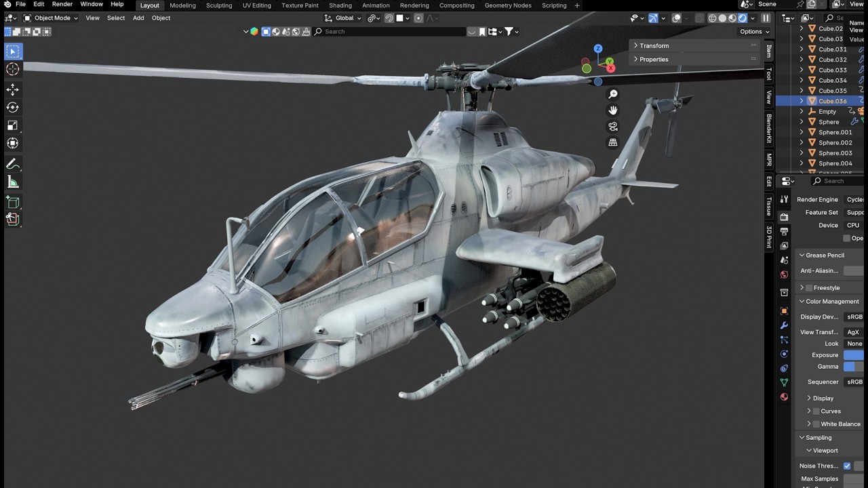Open the BlenderKit sidebar tab
868x488 pixels.
click(x=769, y=128)
